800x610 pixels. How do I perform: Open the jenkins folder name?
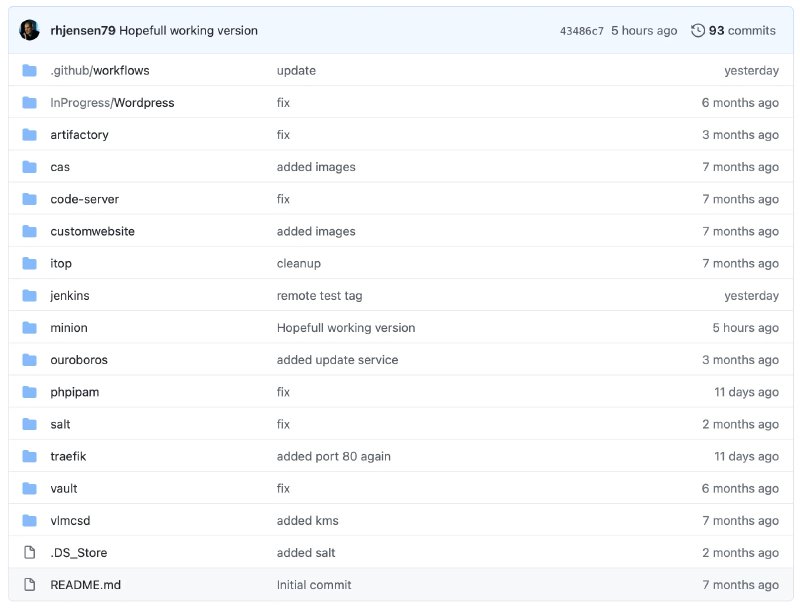pyautogui.click(x=69, y=295)
